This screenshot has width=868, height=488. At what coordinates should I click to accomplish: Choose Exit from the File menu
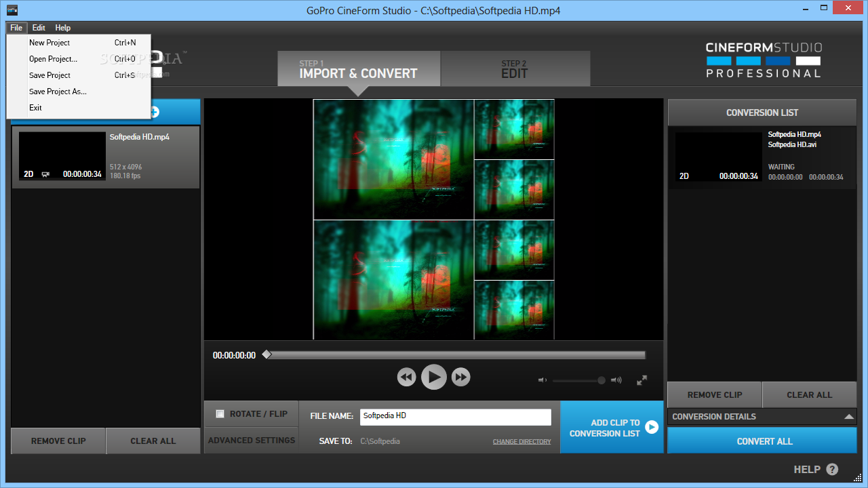(x=79, y=108)
